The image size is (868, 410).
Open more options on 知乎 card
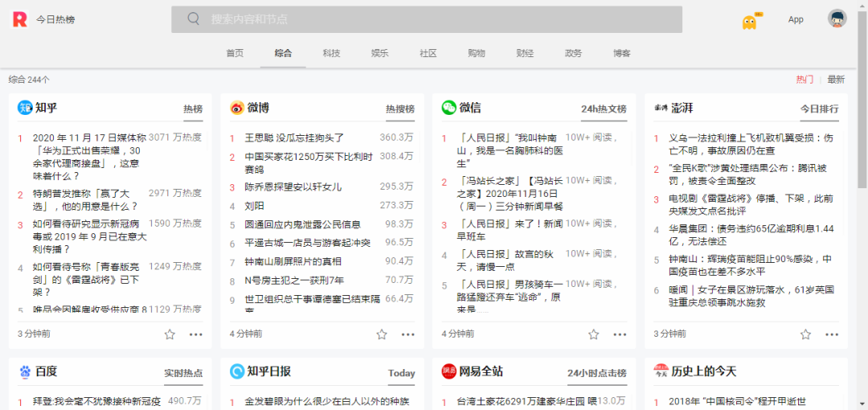(x=196, y=334)
